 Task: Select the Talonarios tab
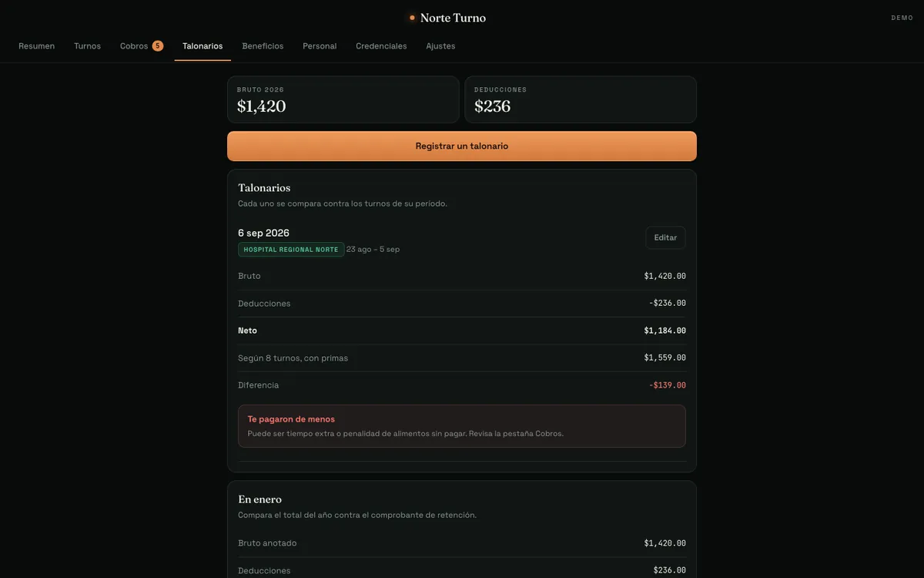(203, 46)
